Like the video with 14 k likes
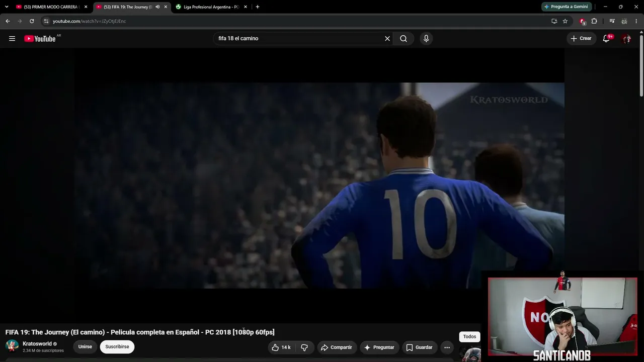Screen dimensions: 644x362 [x=281, y=347]
